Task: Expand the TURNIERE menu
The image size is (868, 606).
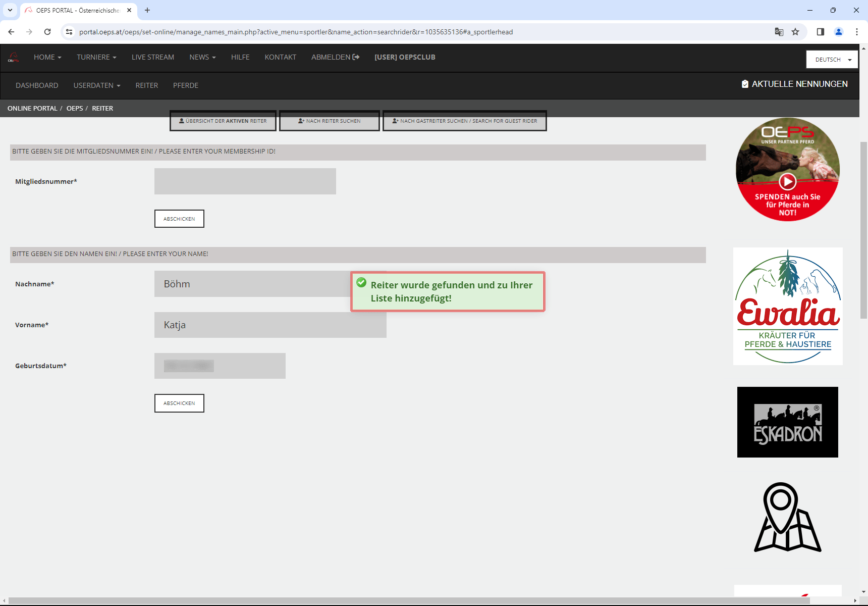Action: pos(96,57)
